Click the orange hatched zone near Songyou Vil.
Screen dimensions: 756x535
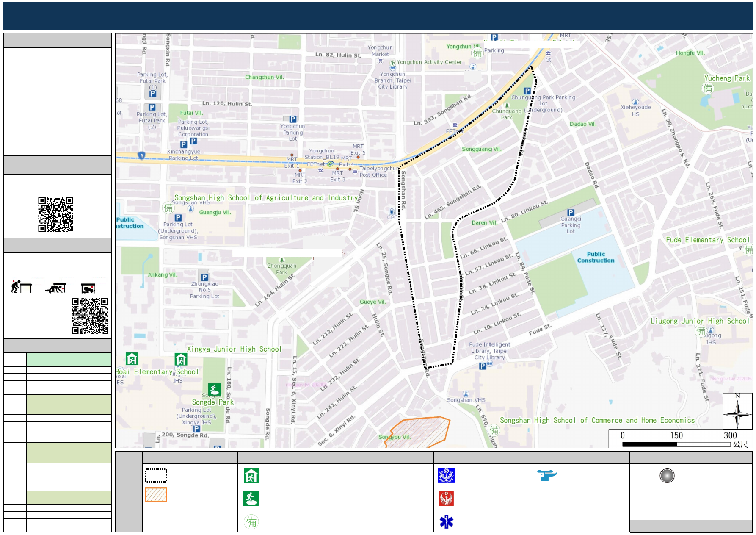(x=417, y=432)
